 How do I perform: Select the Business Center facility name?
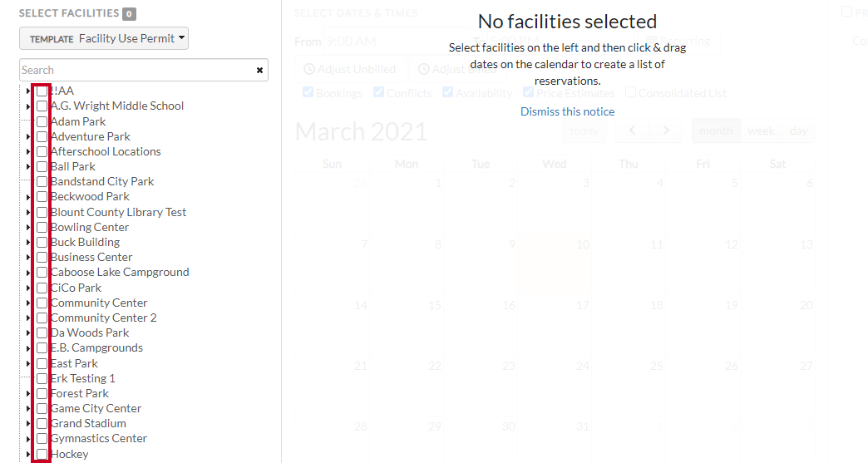91,257
